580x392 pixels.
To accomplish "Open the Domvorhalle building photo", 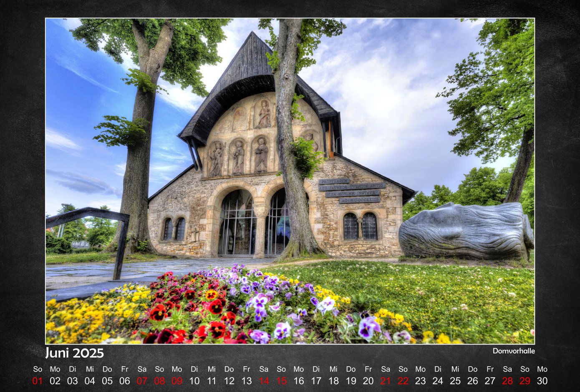I will pos(290,181).
